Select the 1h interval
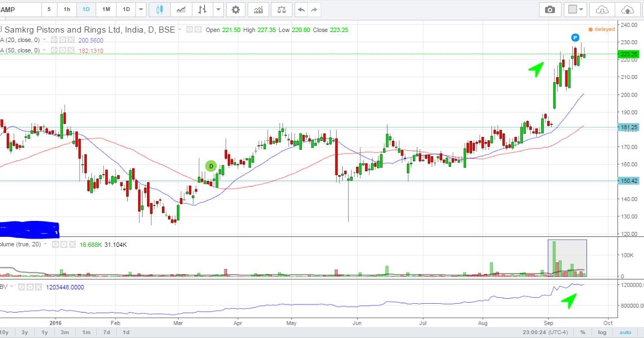Image resolution: width=644 pixels, height=338 pixels. pos(67,9)
